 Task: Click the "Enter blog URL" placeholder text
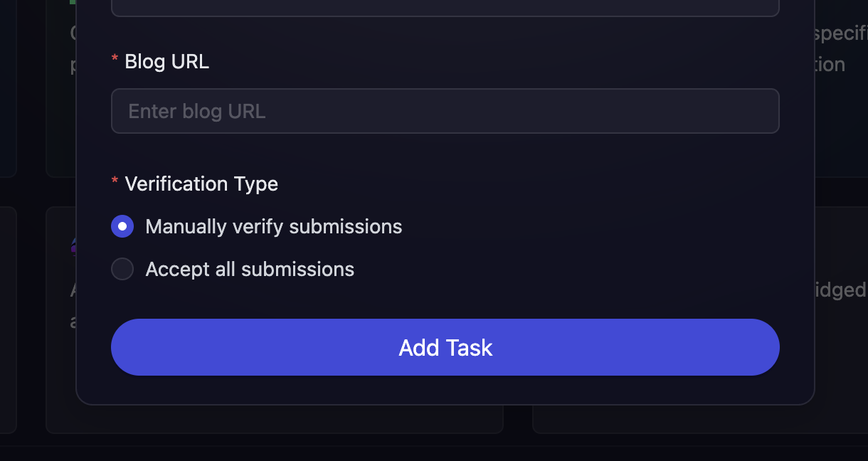197,111
